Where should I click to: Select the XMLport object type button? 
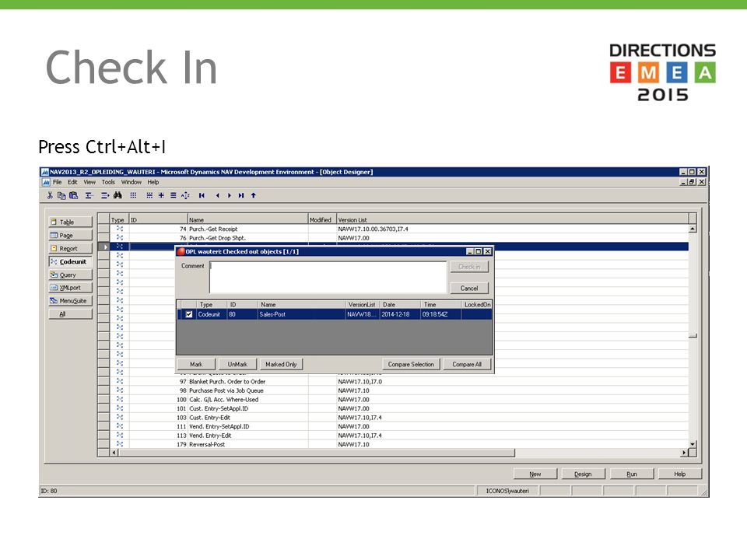coord(70,288)
